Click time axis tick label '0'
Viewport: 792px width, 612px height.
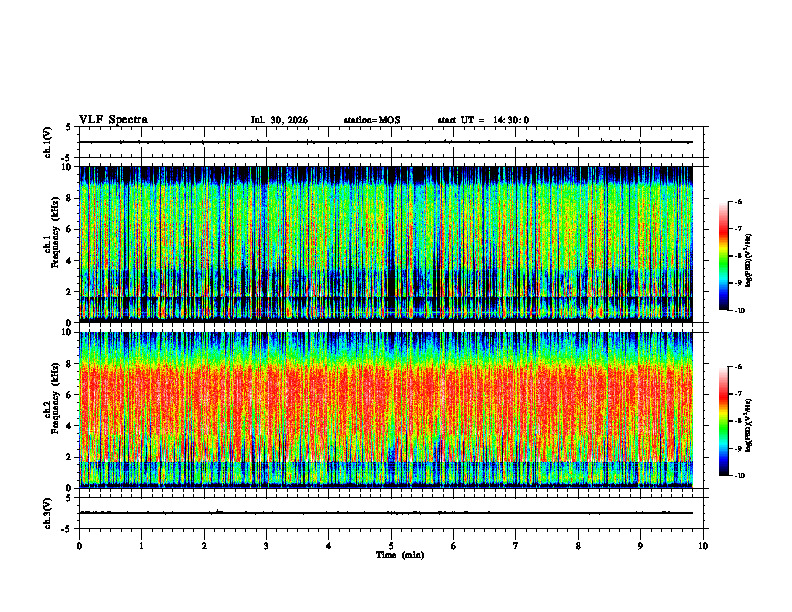click(79, 546)
